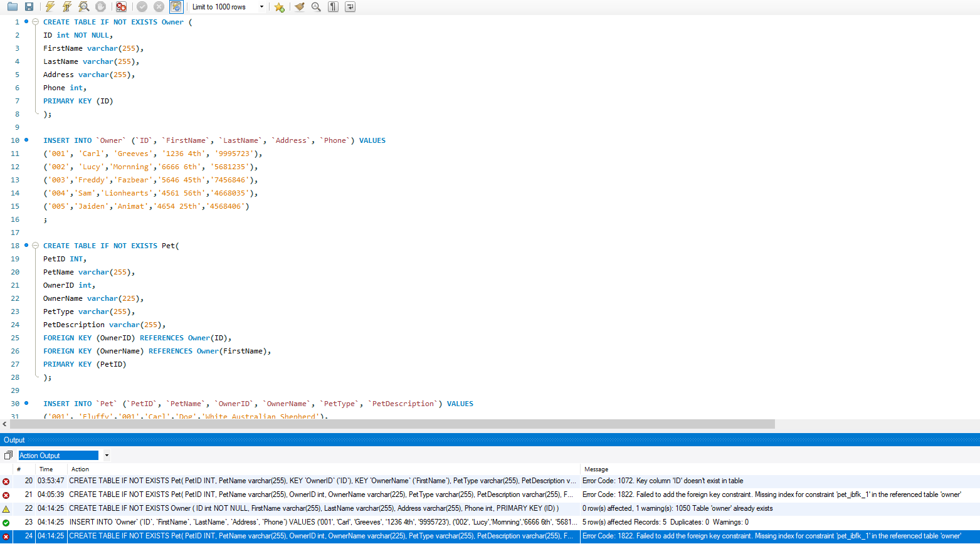The image size is (980, 544).
Task: Click the 'Freddy' value on line 13
Action: 92,180
